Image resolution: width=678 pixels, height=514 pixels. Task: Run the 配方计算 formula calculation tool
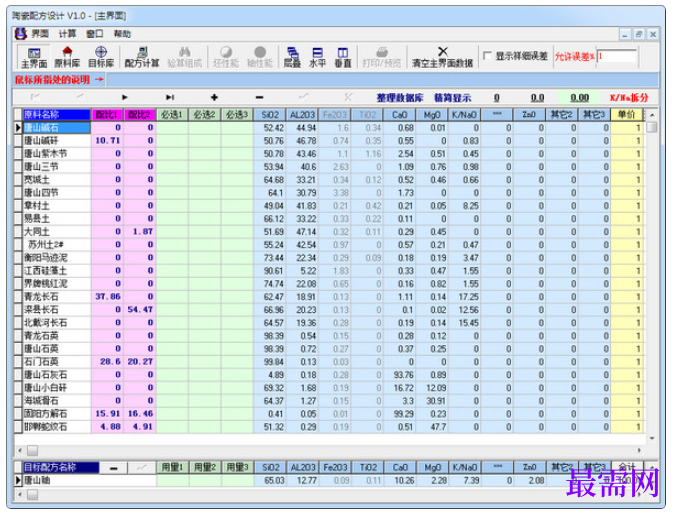[x=142, y=57]
